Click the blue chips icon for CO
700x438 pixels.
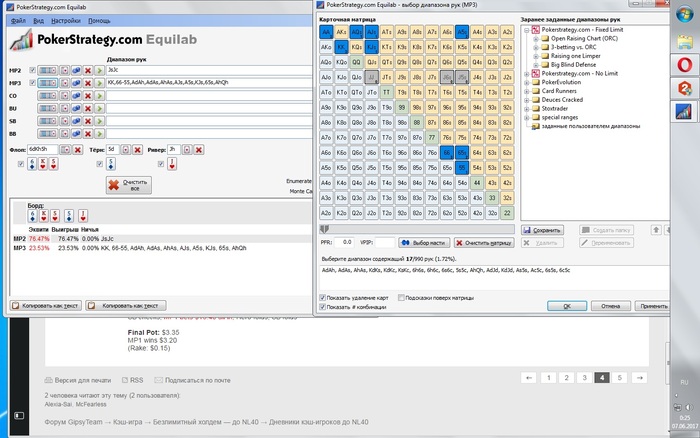pyautogui.click(x=76, y=96)
